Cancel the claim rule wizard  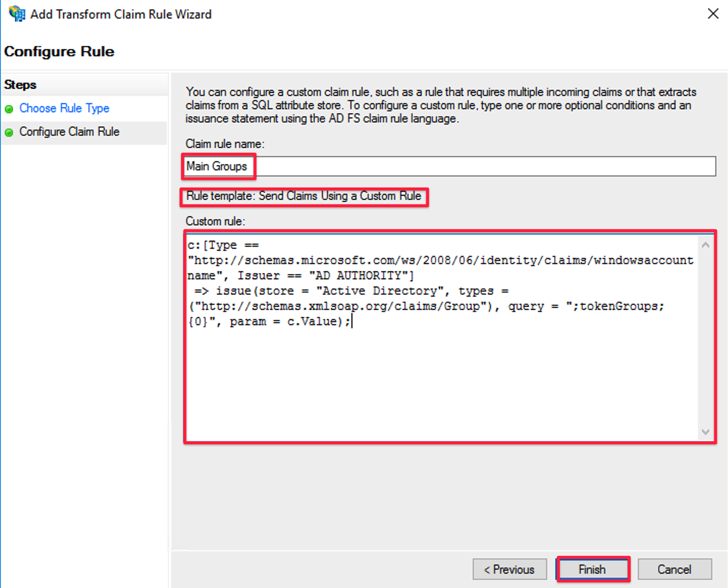coord(674,569)
